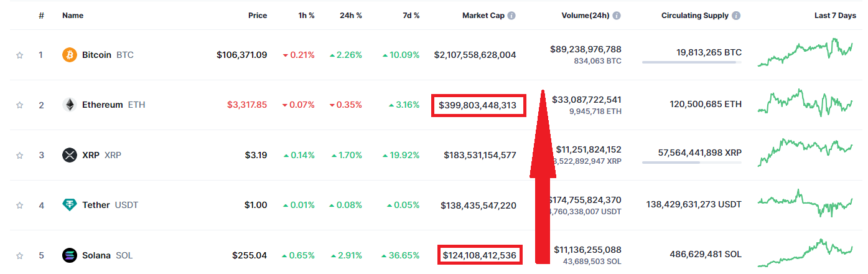Sort by 24h % column header
Image resolution: width=868 pixels, height=274 pixels.
(351, 16)
